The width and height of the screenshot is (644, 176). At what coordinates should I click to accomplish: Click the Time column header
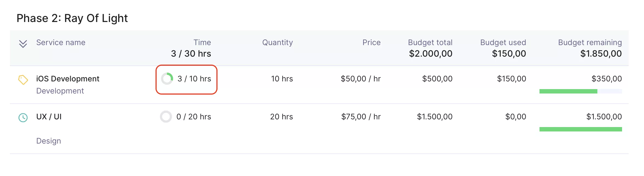(x=202, y=42)
